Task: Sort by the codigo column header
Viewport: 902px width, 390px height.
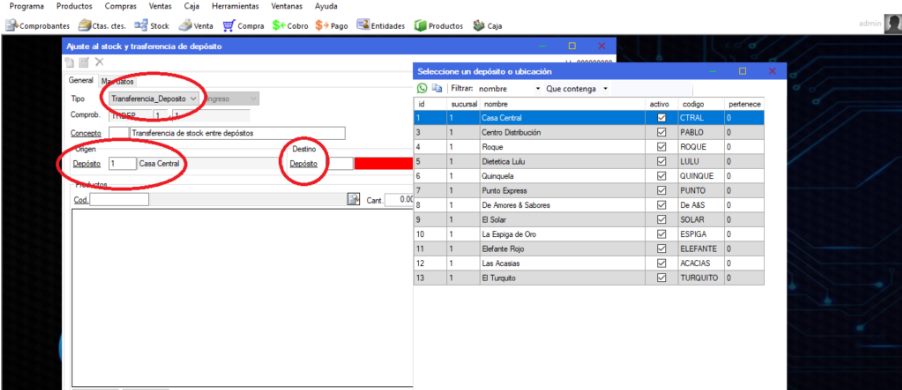Action: (701, 104)
